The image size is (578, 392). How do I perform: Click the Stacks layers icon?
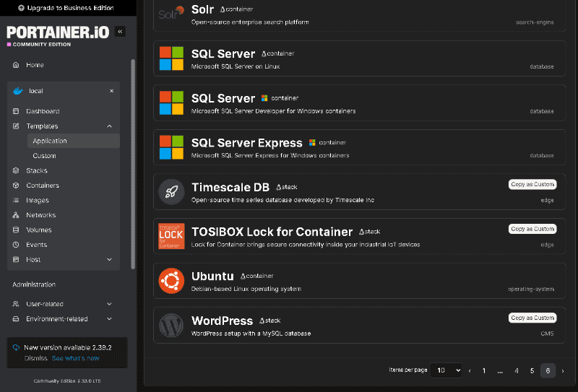point(16,170)
